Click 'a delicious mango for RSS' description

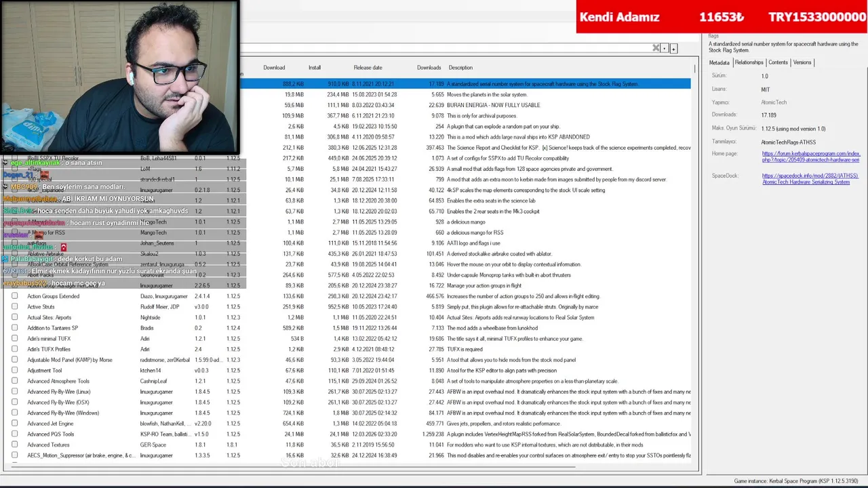(x=475, y=232)
